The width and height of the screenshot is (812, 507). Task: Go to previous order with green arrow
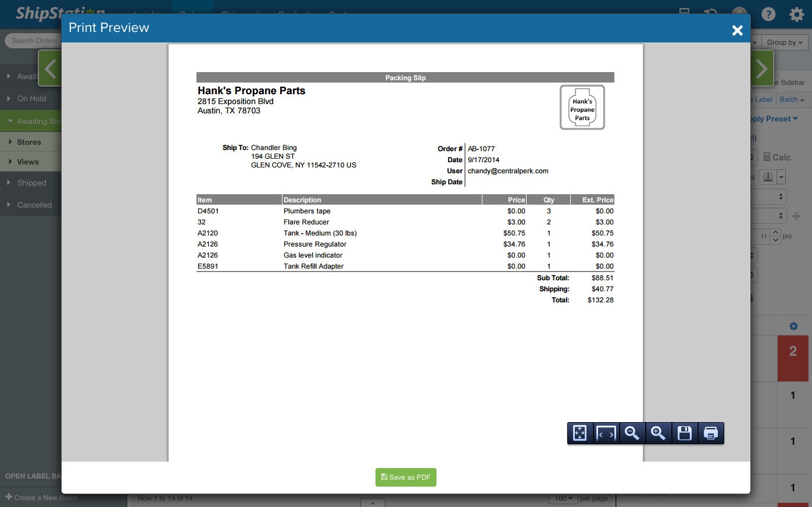pos(50,69)
